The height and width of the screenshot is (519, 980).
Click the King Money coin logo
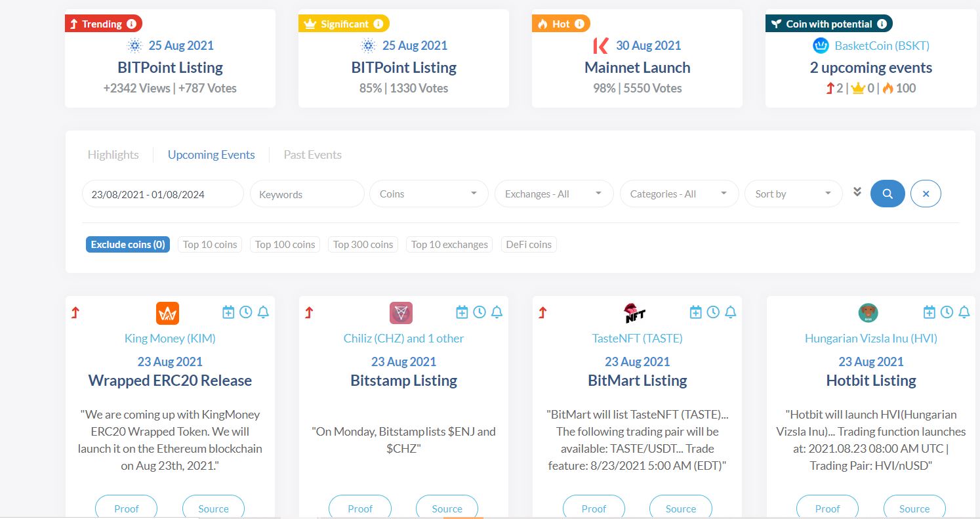168,313
